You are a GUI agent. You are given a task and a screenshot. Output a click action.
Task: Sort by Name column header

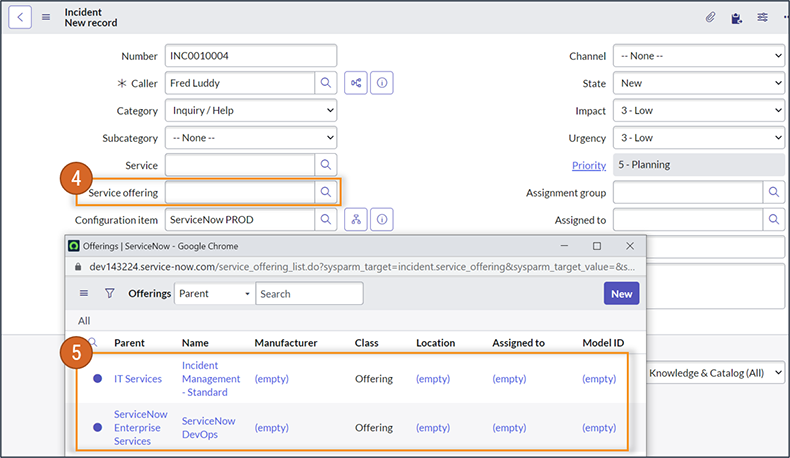point(195,343)
